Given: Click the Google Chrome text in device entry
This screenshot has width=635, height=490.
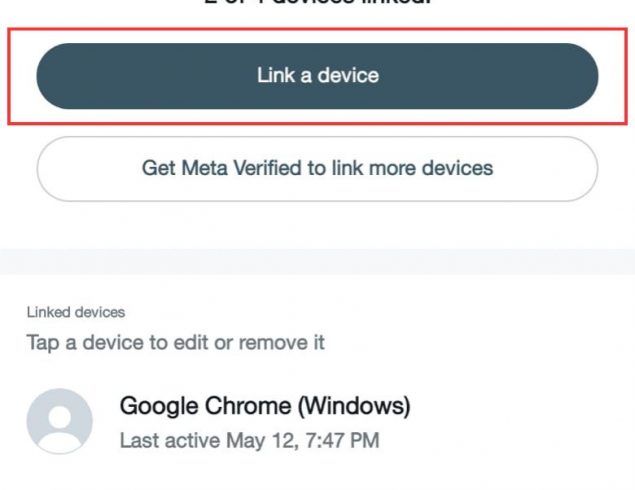Looking at the screenshot, I should click(206, 406).
